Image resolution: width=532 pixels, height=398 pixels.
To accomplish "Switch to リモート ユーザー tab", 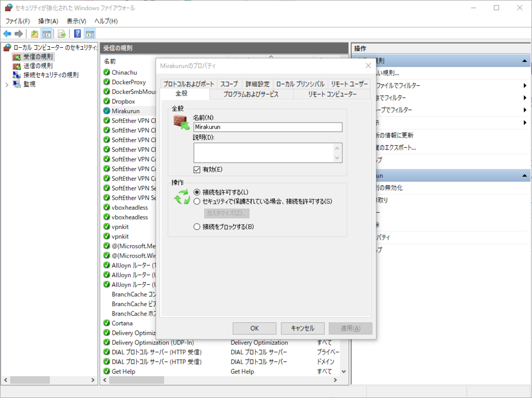I will click(349, 84).
